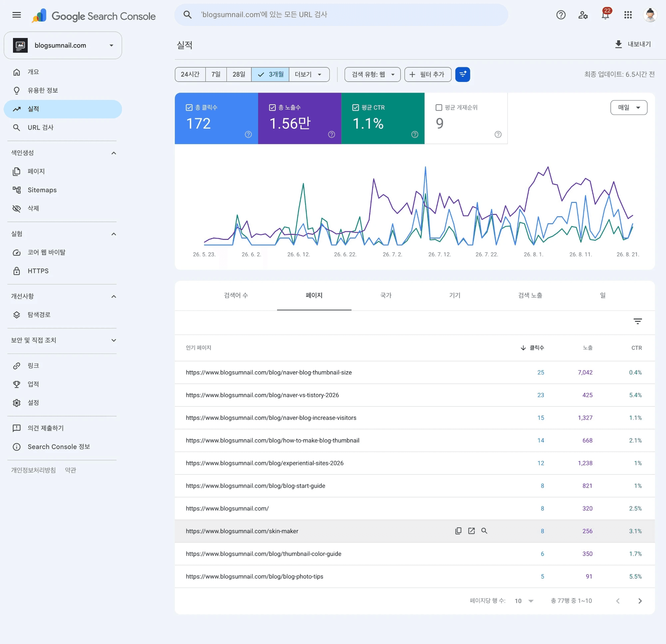Toggle the 총 노출수 metric checkbox
This screenshot has width=666, height=644.
click(x=272, y=108)
